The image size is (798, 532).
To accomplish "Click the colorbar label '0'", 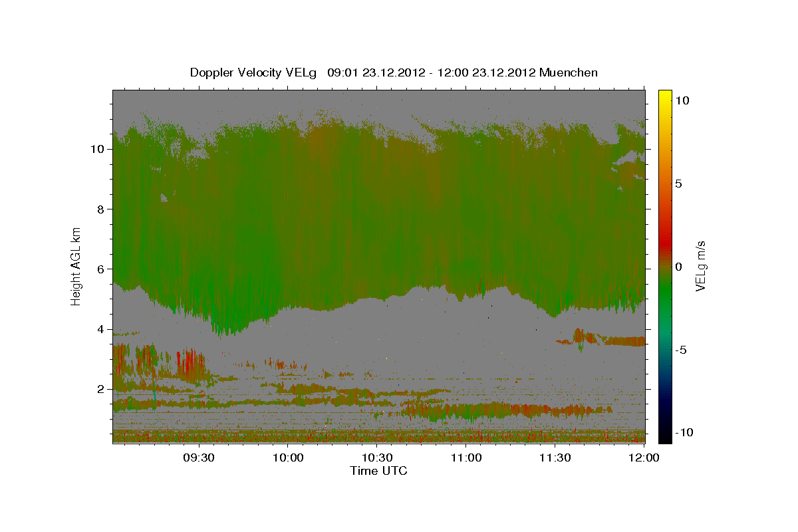I will pyautogui.click(x=679, y=266).
